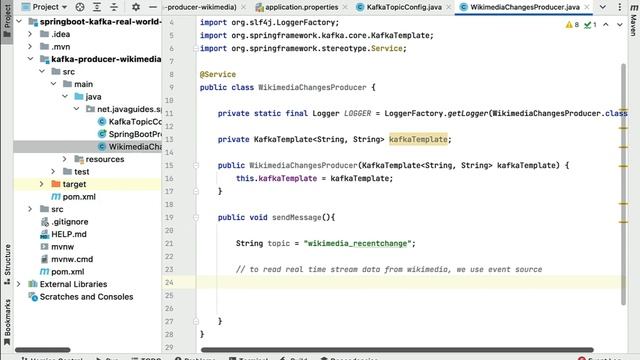The width and height of the screenshot is (640, 360).
Task: Click the warnings indicator showing 8
Action: tap(572, 25)
